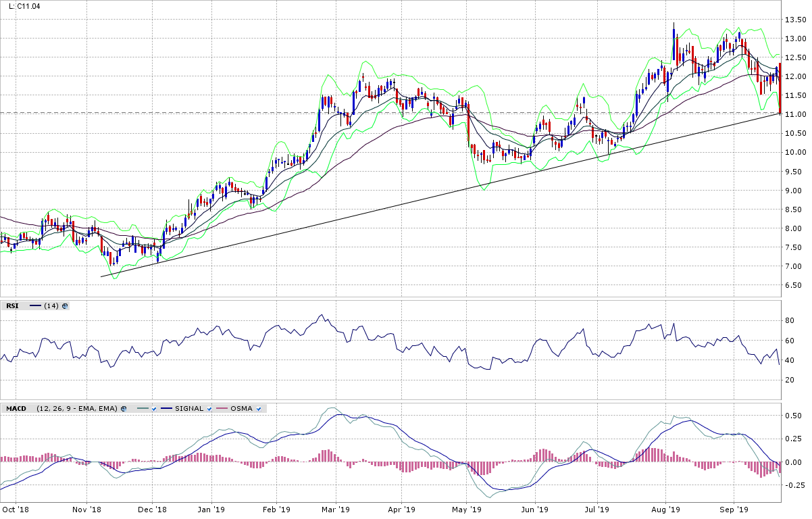Click the L: C11.04 price readout
Viewport: 812px width, 519px height.
click(x=24, y=6)
